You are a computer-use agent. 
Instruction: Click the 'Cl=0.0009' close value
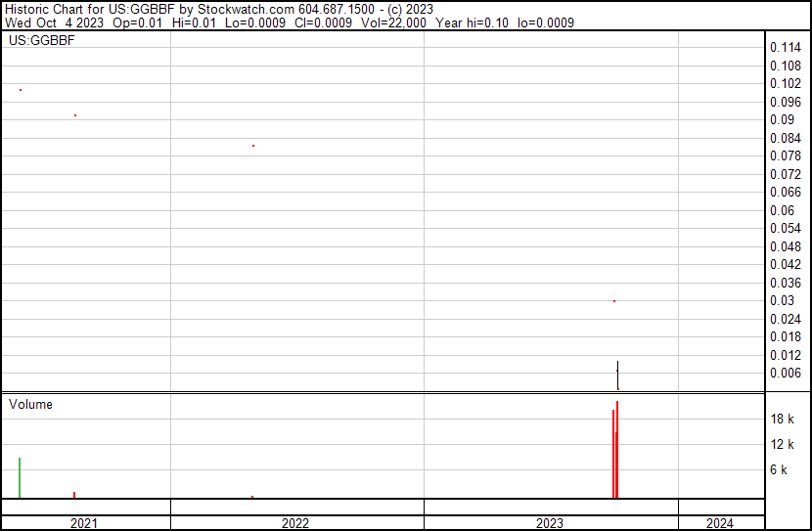[x=323, y=22]
